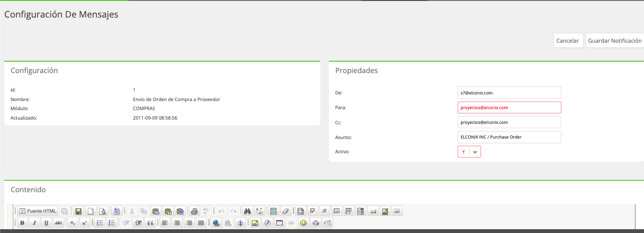Click the Save floppy disk icon
Image resolution: width=644 pixels, height=233 pixels.
[78, 211]
